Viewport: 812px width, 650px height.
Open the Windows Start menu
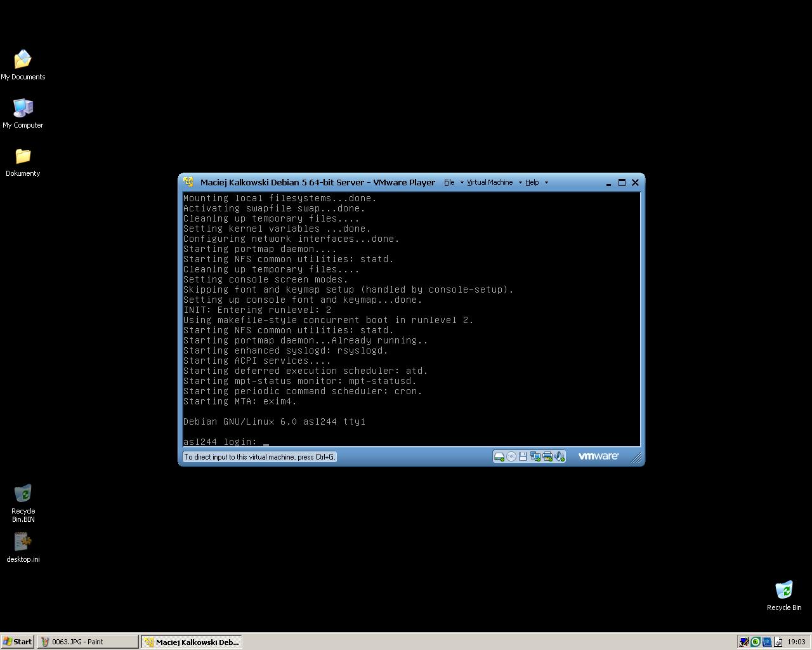(x=18, y=642)
